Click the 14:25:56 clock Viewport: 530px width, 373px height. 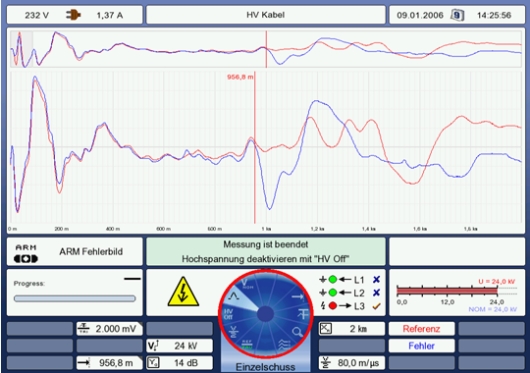coord(494,15)
